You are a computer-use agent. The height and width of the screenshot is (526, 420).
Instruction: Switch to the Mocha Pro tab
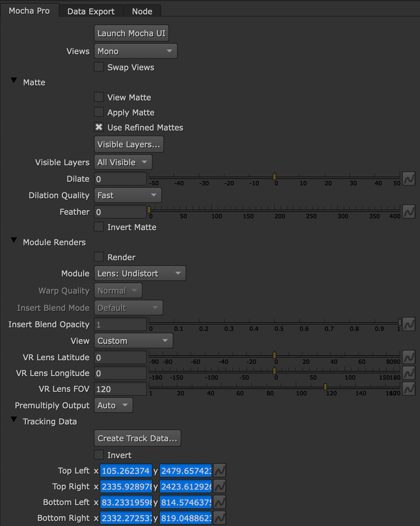(x=29, y=11)
